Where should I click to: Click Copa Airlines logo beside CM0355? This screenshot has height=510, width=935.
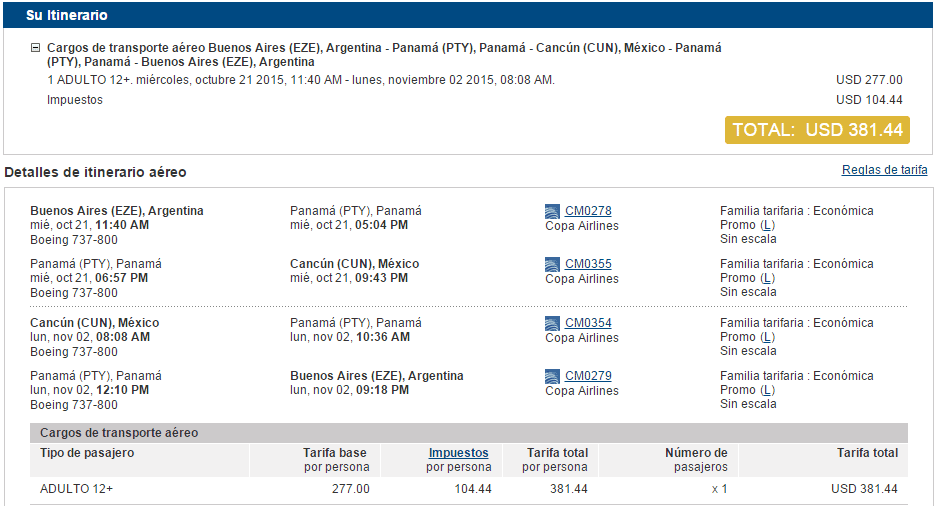coord(552,264)
